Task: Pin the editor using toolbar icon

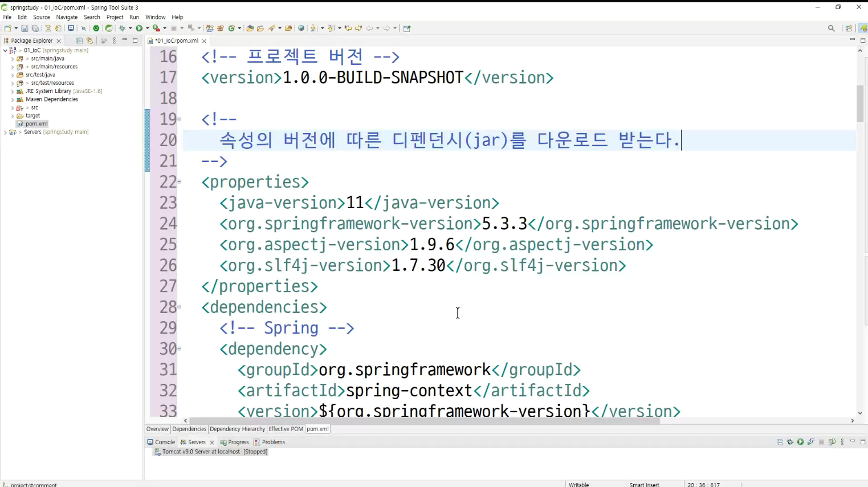Action: [407, 28]
